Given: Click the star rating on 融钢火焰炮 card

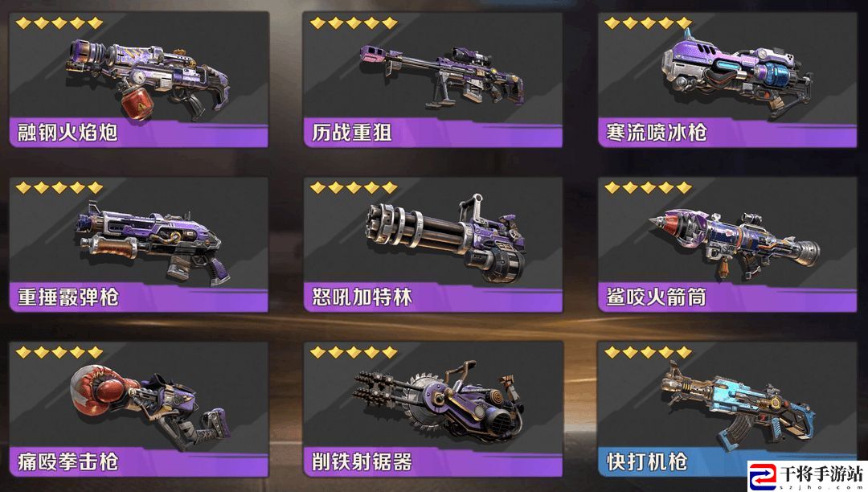Looking at the screenshot, I should 59,23.
